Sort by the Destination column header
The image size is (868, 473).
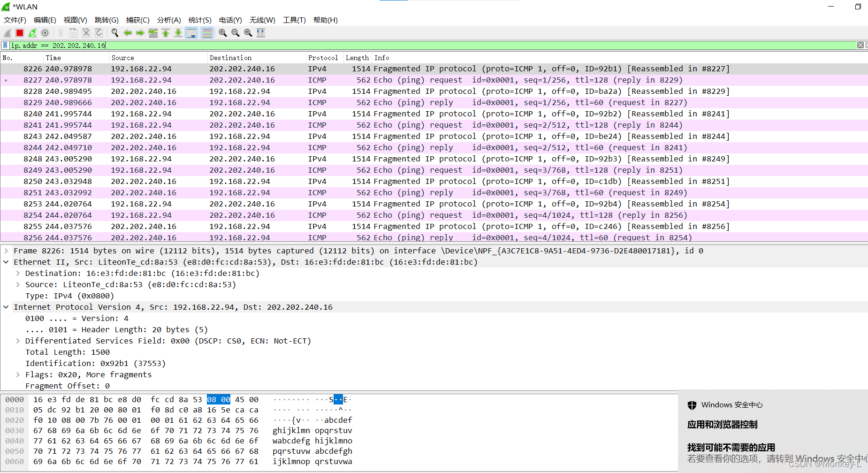257,58
